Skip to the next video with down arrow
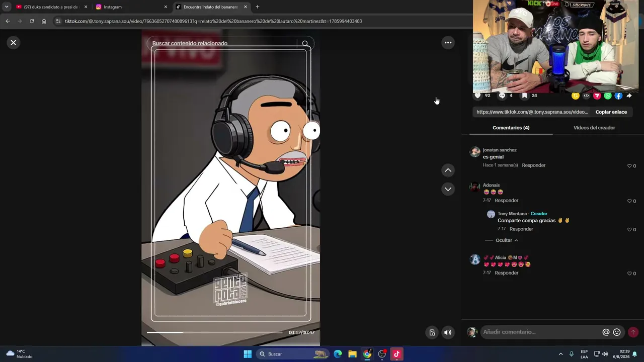644x362 pixels. (448, 189)
